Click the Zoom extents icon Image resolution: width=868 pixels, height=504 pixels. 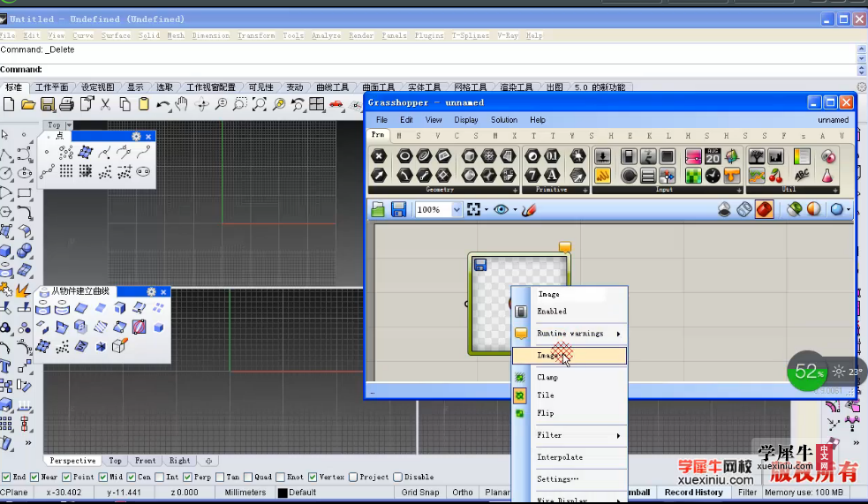click(x=259, y=104)
